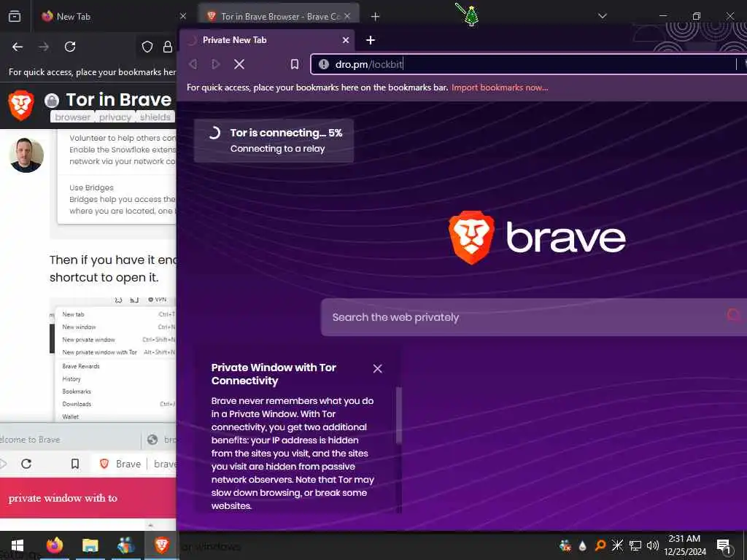
Task: Reload the page in the Firefox window
Action: point(70,47)
